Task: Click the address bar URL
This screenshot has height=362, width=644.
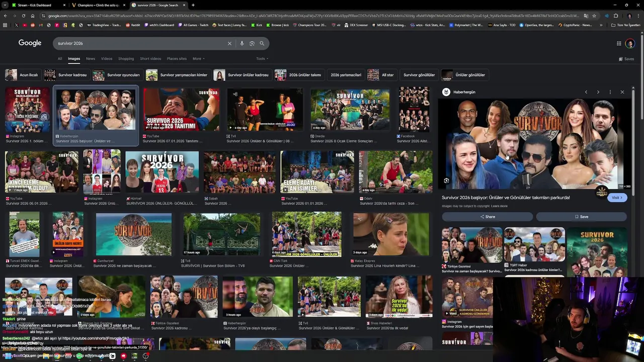Action: (312, 16)
